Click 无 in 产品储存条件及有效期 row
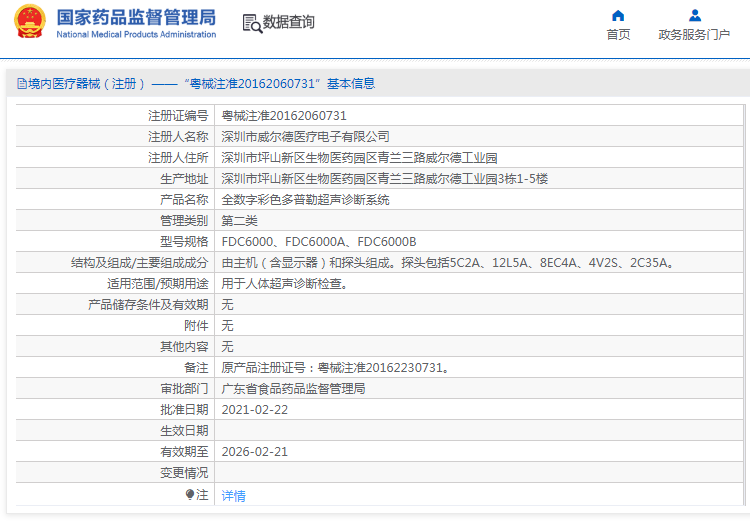Viewport: 750px width, 524px height. (227, 305)
